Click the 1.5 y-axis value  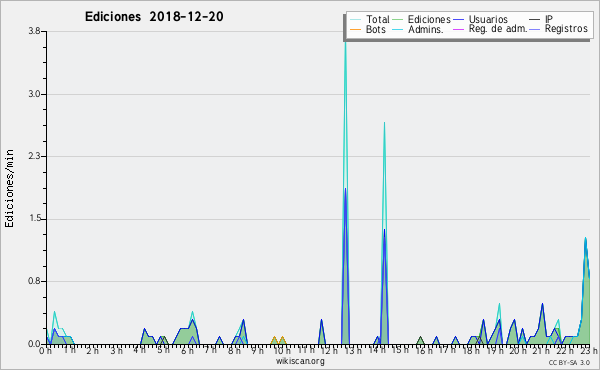pyautogui.click(x=34, y=219)
